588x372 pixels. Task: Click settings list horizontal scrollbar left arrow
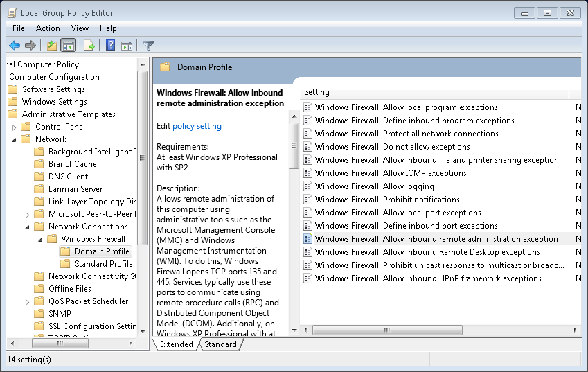point(305,330)
